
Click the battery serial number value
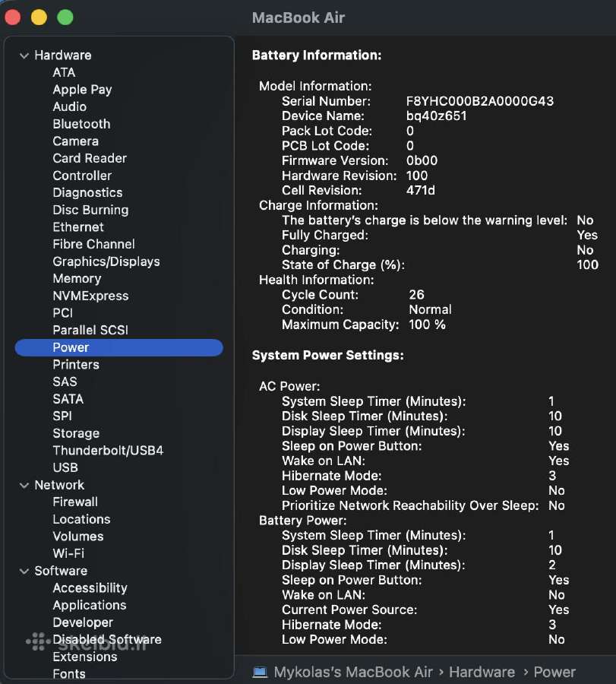(x=480, y=101)
